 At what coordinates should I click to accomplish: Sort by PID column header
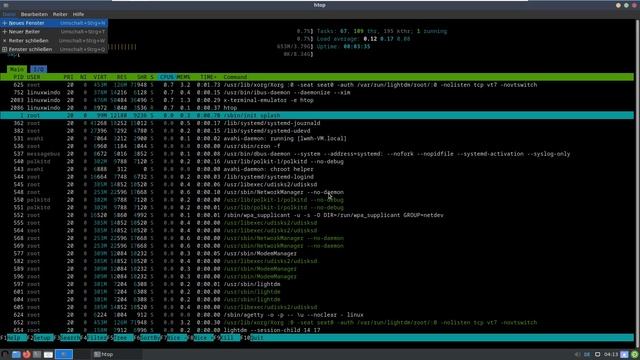(x=18, y=77)
